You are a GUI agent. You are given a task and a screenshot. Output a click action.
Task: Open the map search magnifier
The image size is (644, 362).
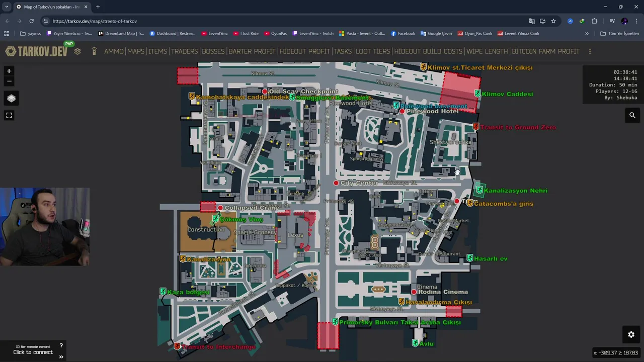pyautogui.click(x=632, y=115)
